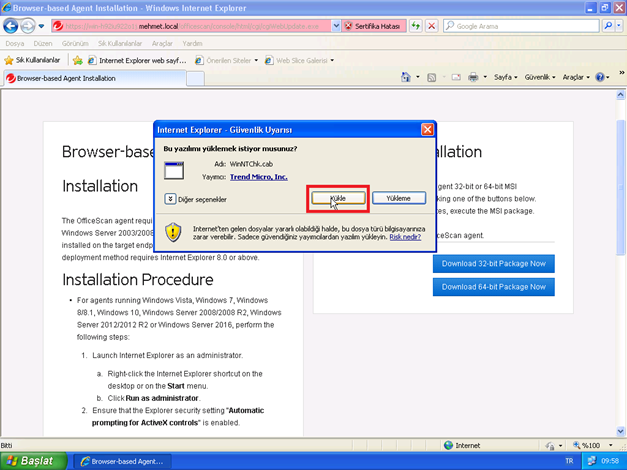The image size is (627, 470).
Task: Click the system tray network icon
Action: pos(591,461)
